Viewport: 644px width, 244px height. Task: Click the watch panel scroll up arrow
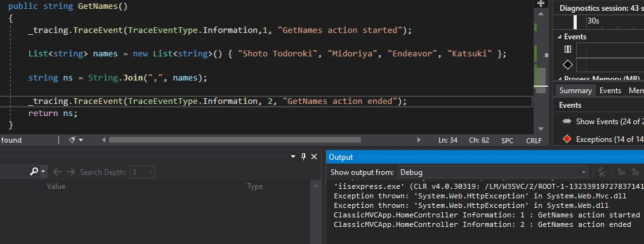[316, 186]
